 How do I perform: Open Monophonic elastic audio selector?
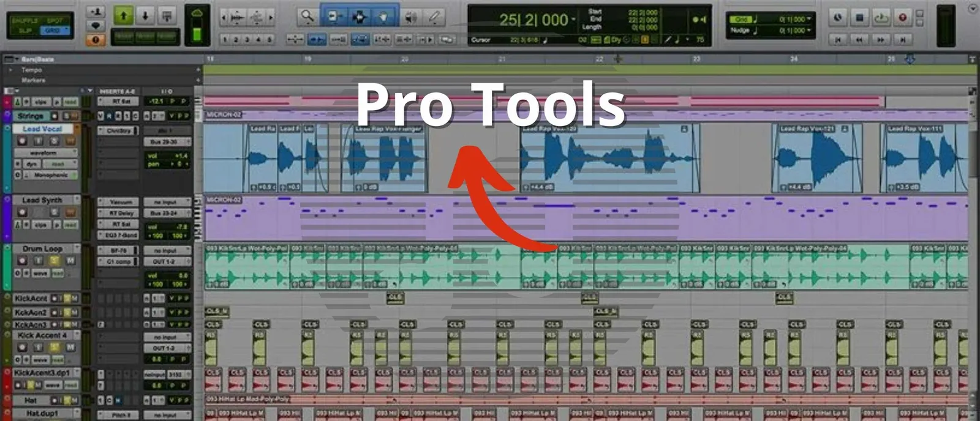(50, 175)
